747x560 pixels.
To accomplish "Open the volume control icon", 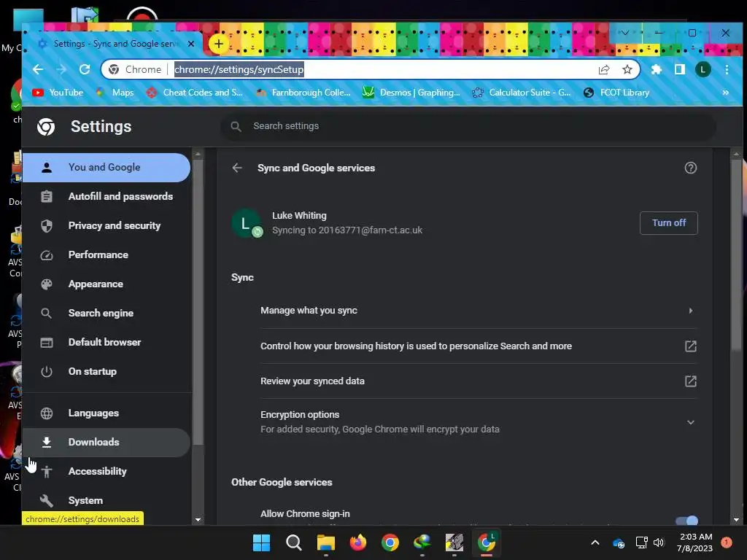I will [659, 542].
